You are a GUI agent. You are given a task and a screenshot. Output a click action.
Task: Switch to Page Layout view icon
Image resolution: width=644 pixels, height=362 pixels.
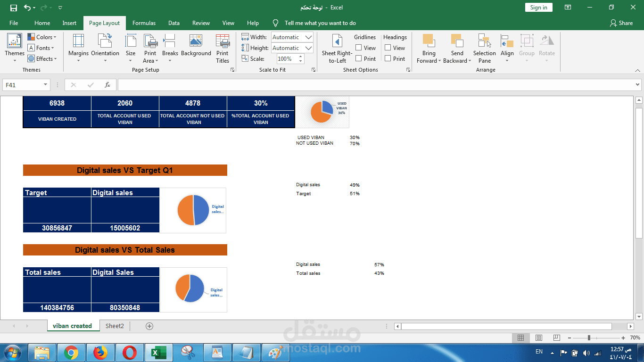pyautogui.click(x=538, y=337)
